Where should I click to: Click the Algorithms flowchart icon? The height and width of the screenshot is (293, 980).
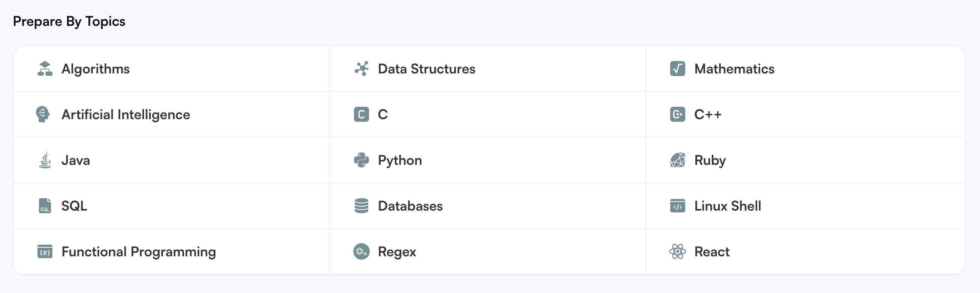point(45,69)
